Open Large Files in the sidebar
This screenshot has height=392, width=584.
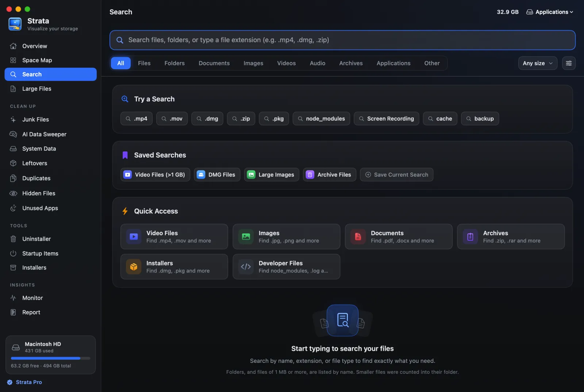point(50,89)
